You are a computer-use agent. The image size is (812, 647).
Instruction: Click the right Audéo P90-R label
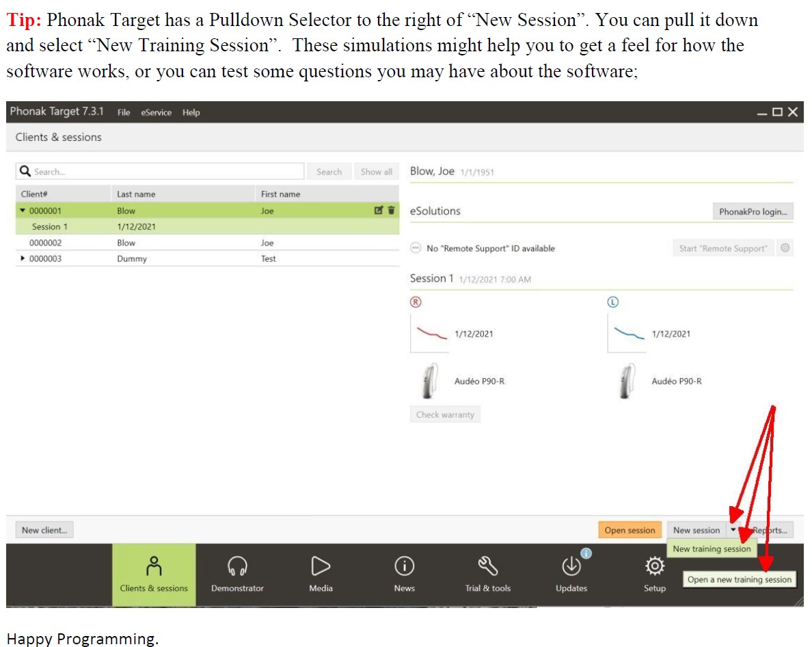(479, 381)
